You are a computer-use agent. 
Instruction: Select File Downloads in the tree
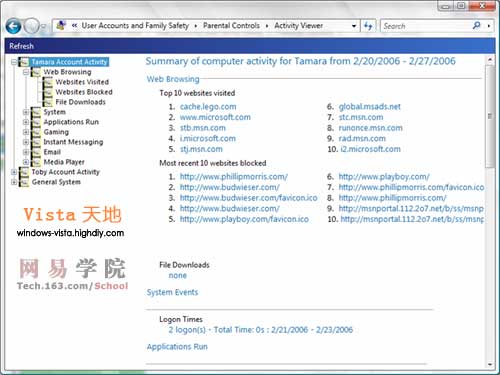click(x=80, y=102)
